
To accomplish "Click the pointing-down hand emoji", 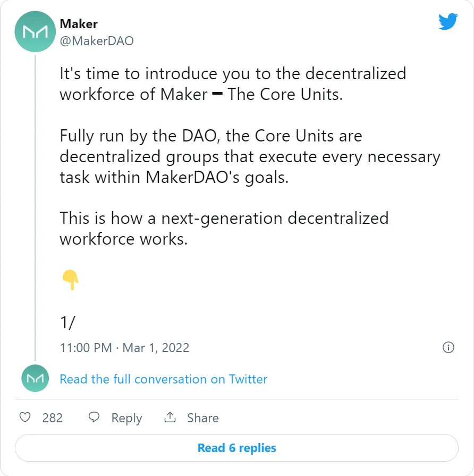I will [x=70, y=280].
